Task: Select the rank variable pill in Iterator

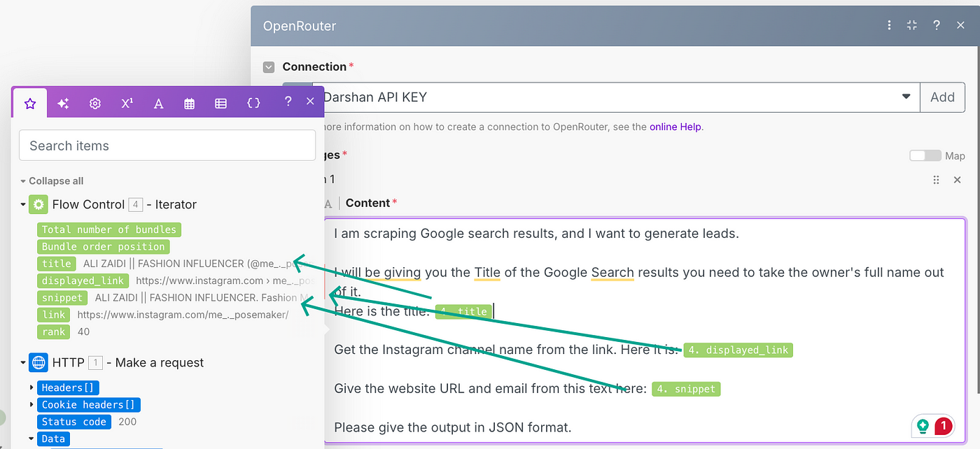Action: 54,332
